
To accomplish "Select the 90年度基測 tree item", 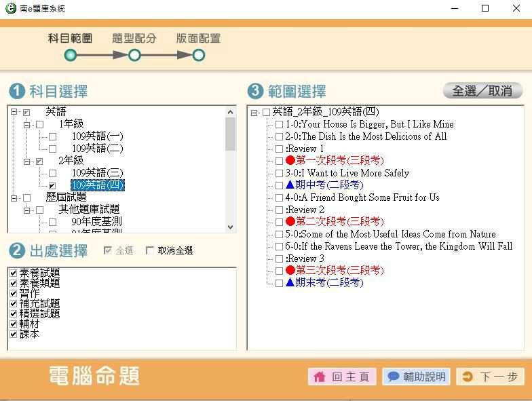I will pos(96,221).
